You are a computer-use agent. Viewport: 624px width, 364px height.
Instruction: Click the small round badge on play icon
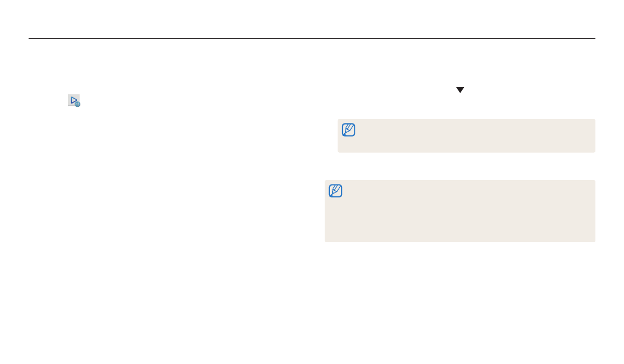click(x=78, y=104)
